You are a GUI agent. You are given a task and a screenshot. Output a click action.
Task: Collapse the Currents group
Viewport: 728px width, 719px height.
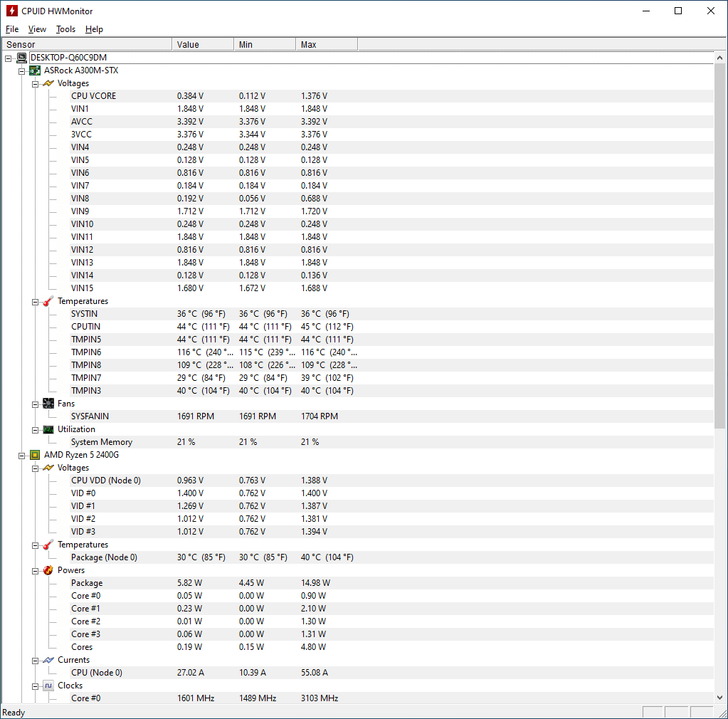pyautogui.click(x=35, y=661)
